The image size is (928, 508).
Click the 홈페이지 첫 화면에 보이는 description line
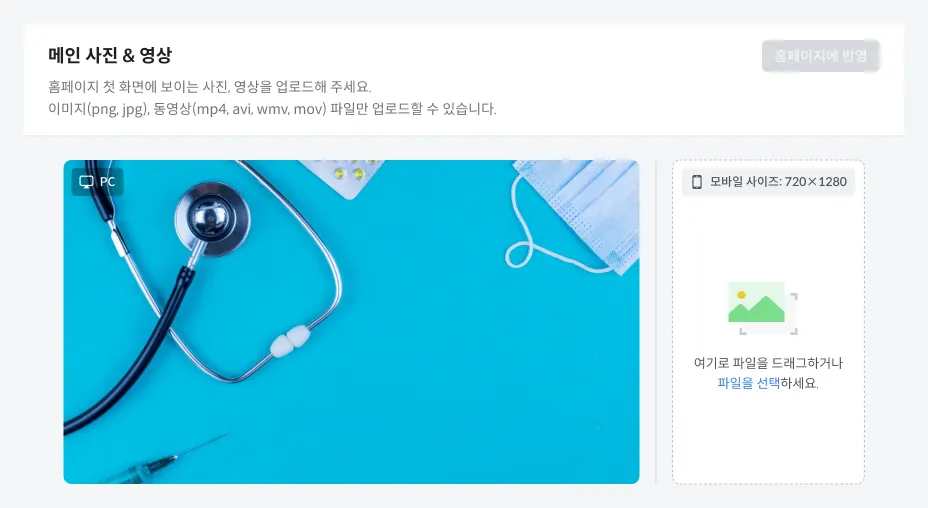[x=210, y=87]
